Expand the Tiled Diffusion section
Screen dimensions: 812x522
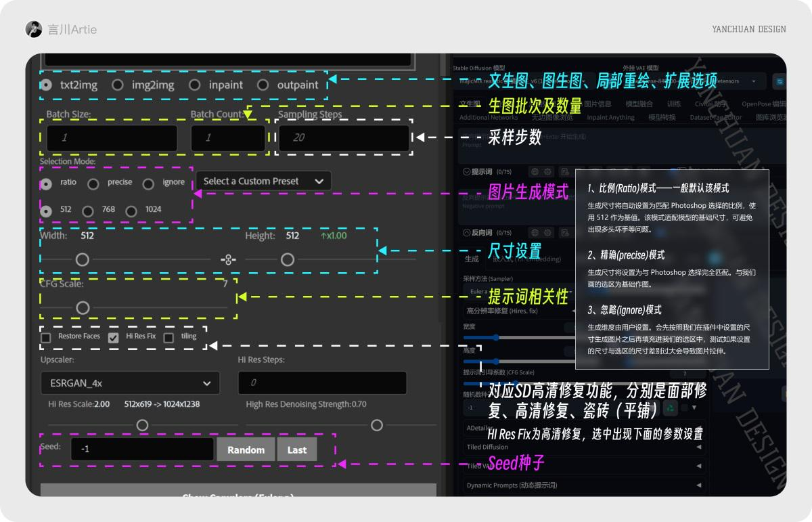pos(583,448)
